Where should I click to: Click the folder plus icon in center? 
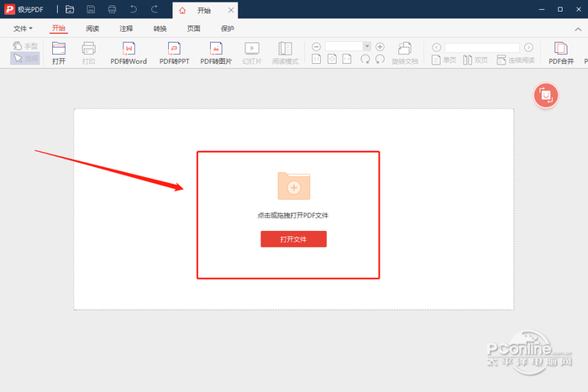click(x=294, y=186)
